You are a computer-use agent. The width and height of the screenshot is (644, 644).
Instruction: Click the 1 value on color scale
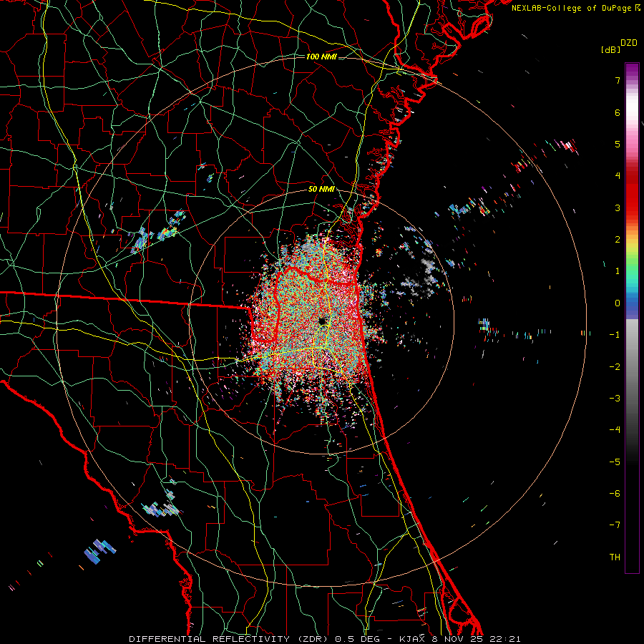(617, 271)
